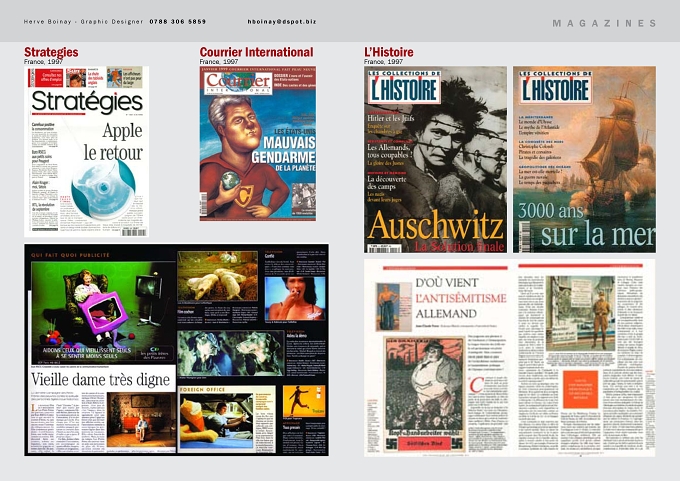This screenshot has width=680, height=481.
Task: Click the 'L'Histoire' red heading
Action: pyautogui.click(x=389, y=52)
